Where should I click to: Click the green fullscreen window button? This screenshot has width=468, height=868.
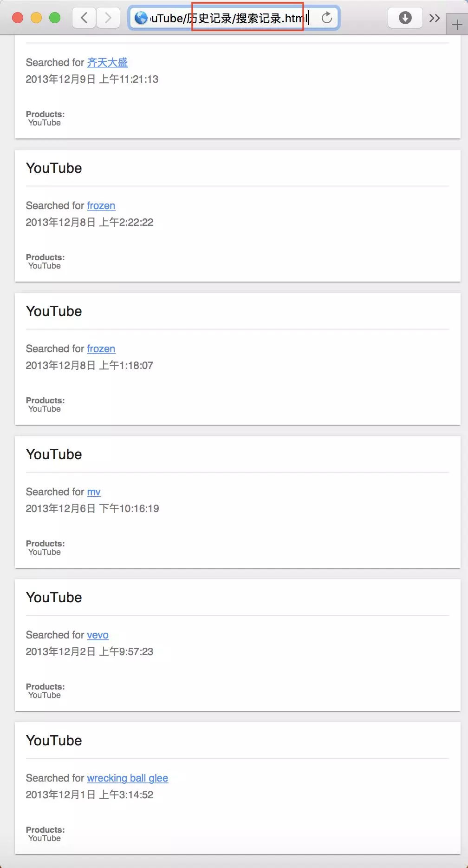(55, 18)
